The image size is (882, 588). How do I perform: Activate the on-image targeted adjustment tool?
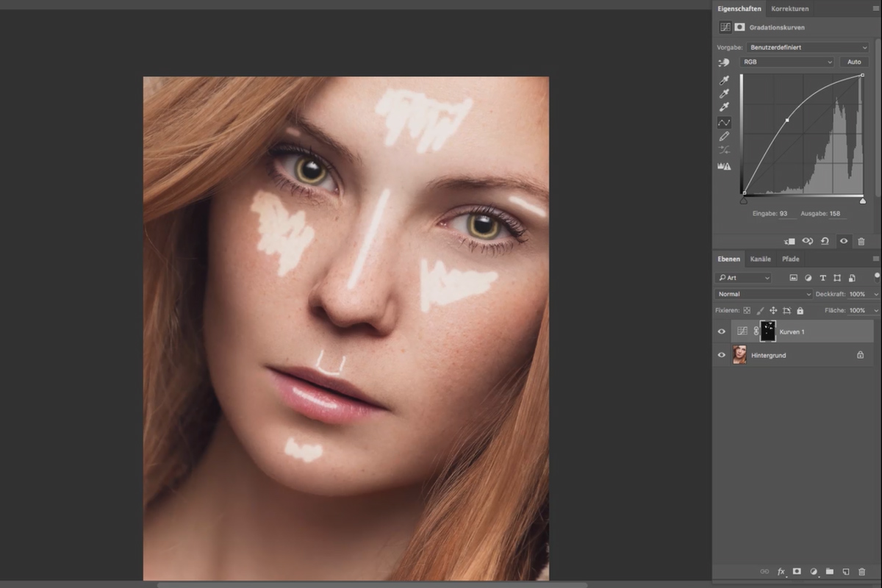pyautogui.click(x=724, y=62)
